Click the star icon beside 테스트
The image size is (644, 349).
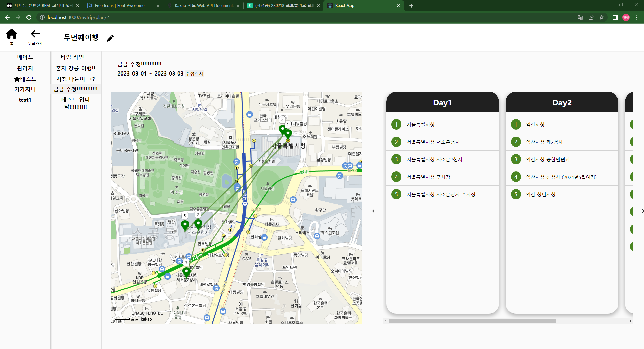(17, 79)
